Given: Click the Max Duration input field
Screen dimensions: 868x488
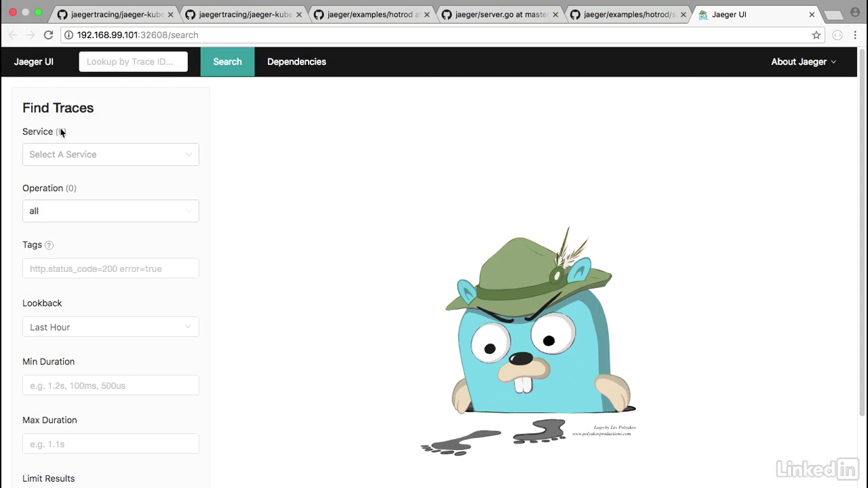Looking at the screenshot, I should pyautogui.click(x=111, y=443).
